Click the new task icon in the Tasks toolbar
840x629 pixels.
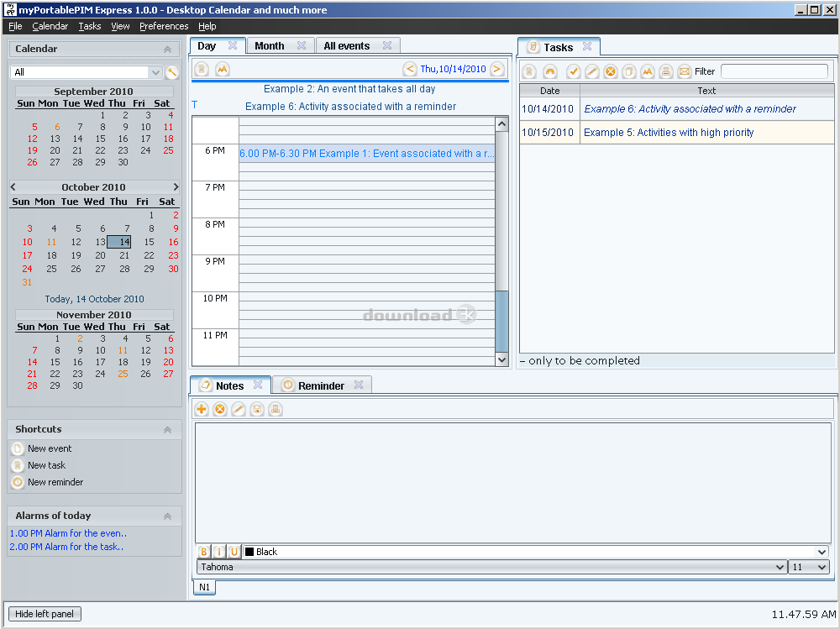coord(529,71)
